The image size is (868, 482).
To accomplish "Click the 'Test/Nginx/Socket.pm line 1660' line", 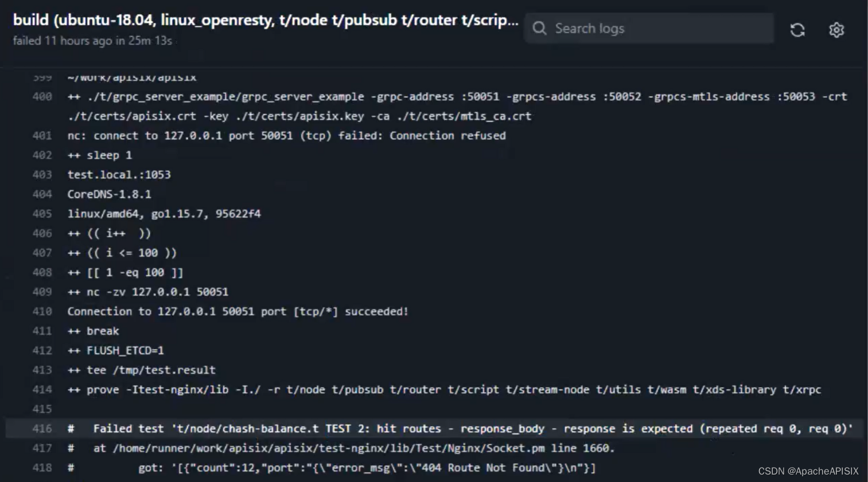I will pyautogui.click(x=341, y=448).
